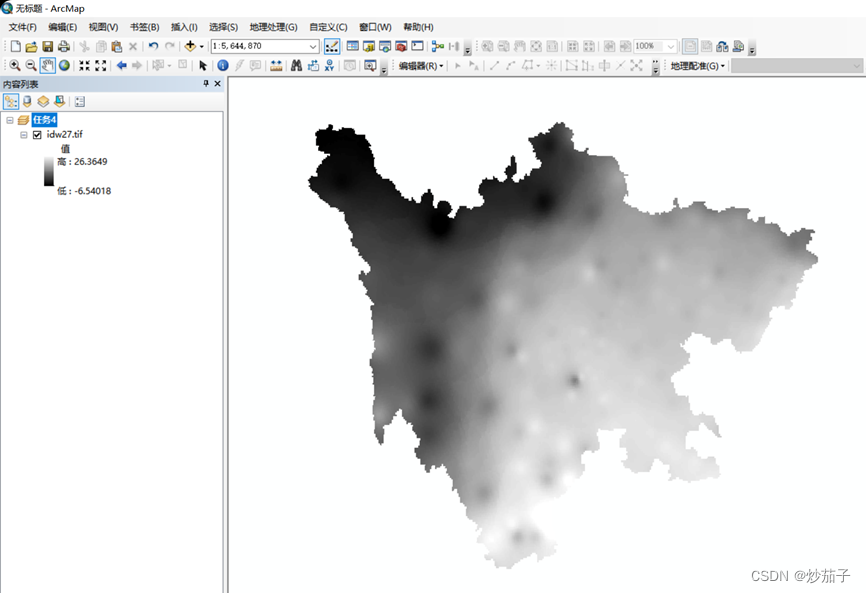Click the 编辑器(R) editor button
The image size is (866, 593).
pos(420,65)
